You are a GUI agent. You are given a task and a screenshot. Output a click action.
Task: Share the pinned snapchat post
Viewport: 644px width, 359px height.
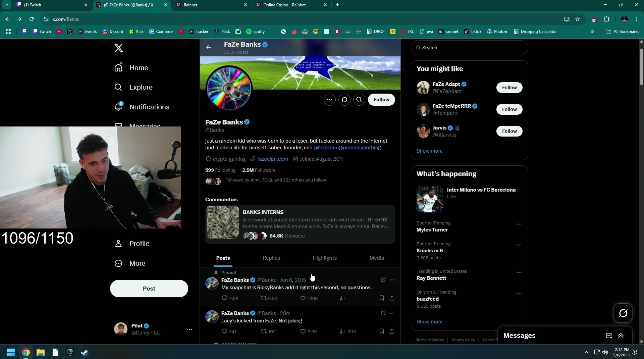(392, 298)
